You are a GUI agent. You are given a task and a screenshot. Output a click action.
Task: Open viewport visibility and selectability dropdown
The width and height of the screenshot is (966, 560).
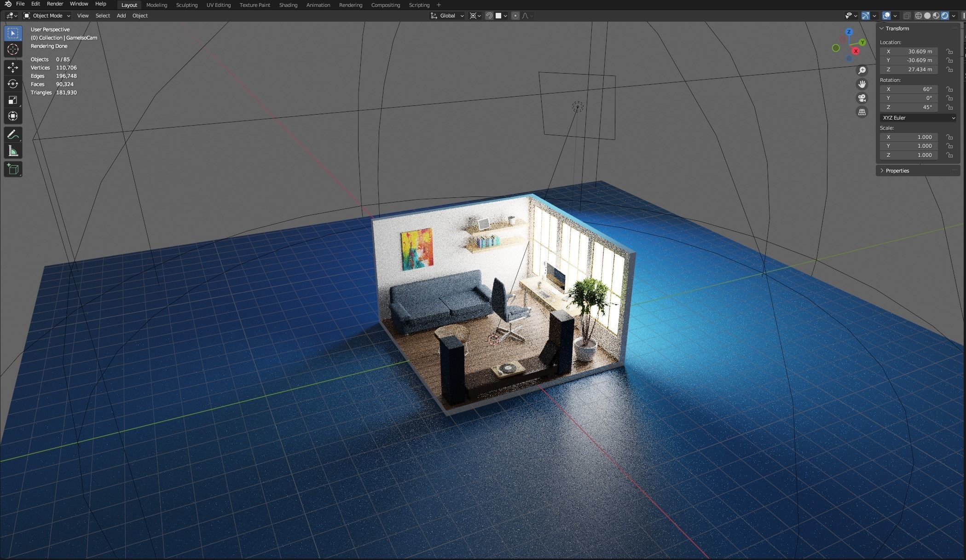click(851, 16)
